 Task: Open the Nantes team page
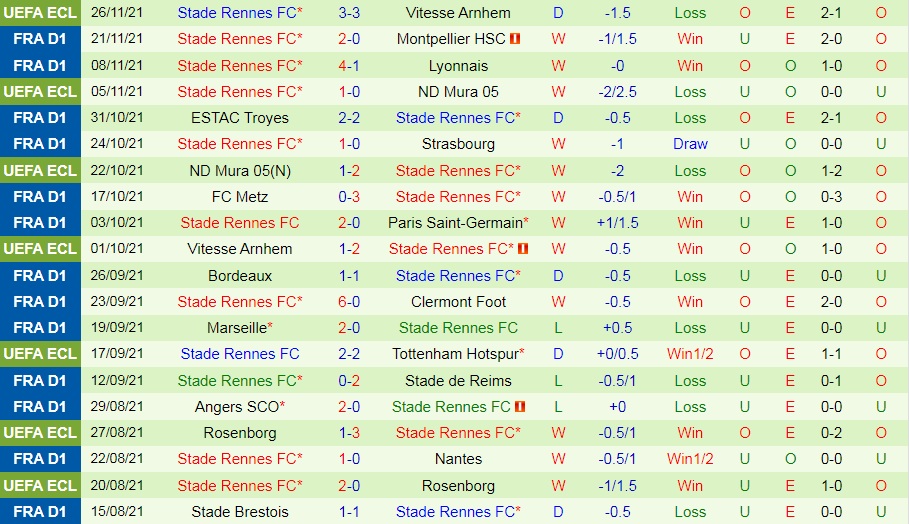458,459
